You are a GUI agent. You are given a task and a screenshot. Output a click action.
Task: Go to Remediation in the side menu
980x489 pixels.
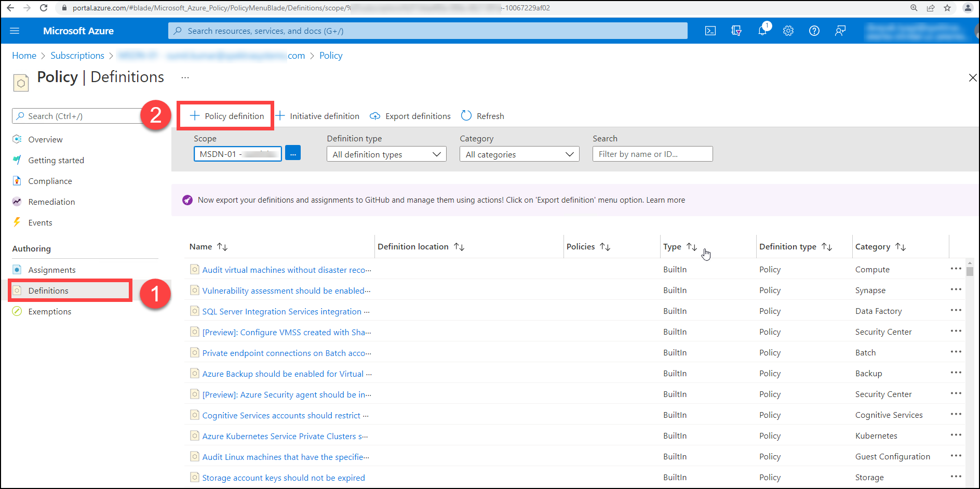tap(51, 202)
